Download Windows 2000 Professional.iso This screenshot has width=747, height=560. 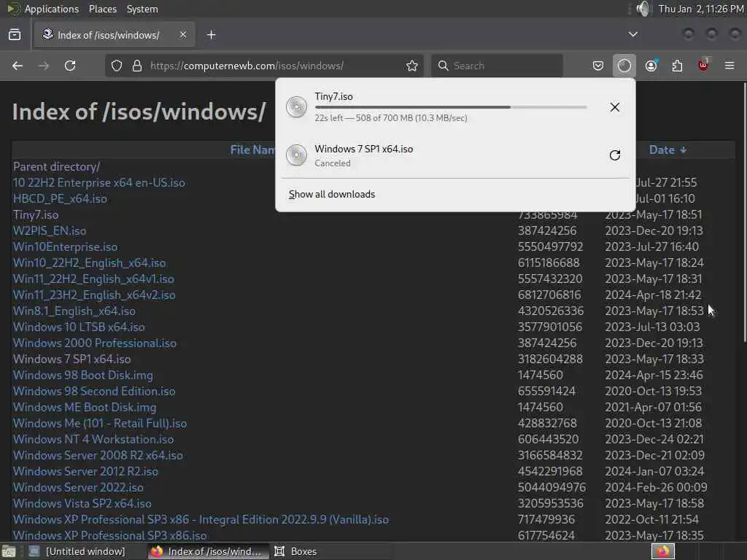tap(95, 343)
